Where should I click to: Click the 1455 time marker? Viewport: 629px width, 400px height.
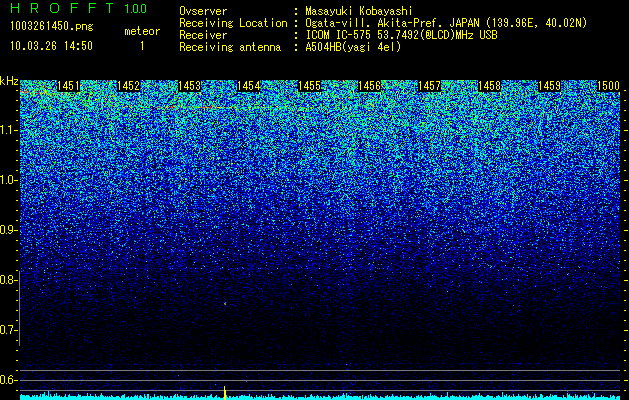309,86
